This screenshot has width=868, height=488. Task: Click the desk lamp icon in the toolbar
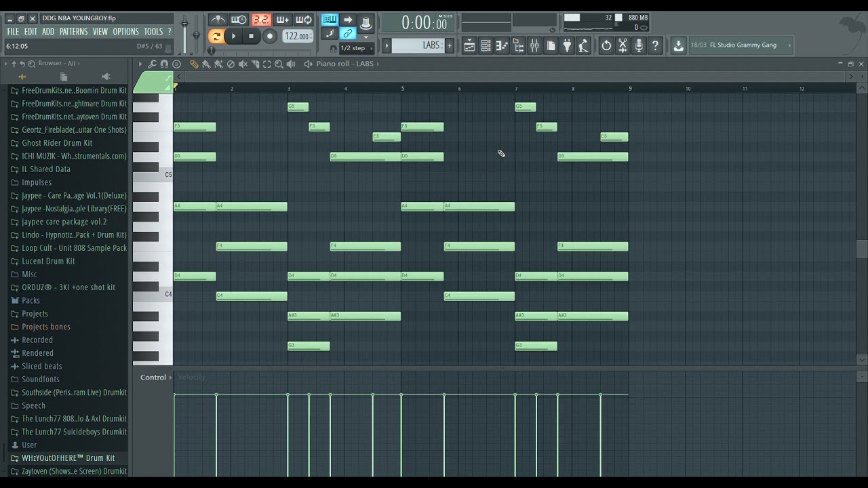pos(583,46)
